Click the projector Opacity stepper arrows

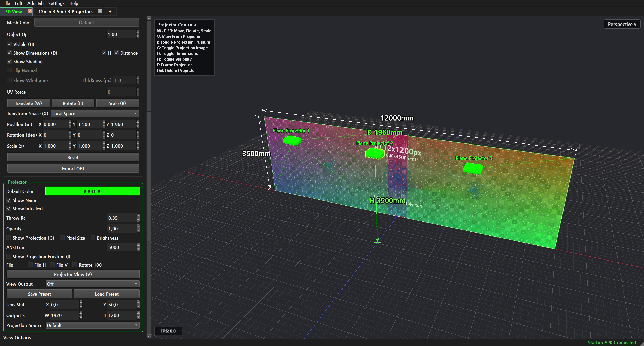pos(138,229)
